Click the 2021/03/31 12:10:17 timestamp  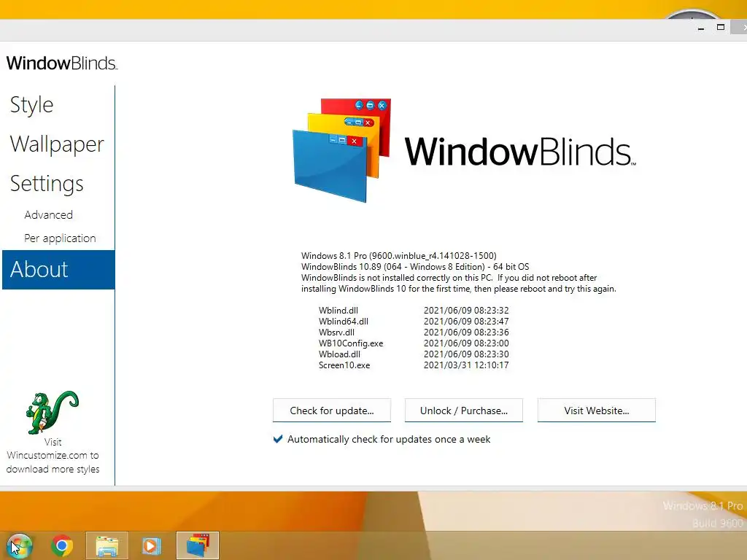tap(466, 365)
